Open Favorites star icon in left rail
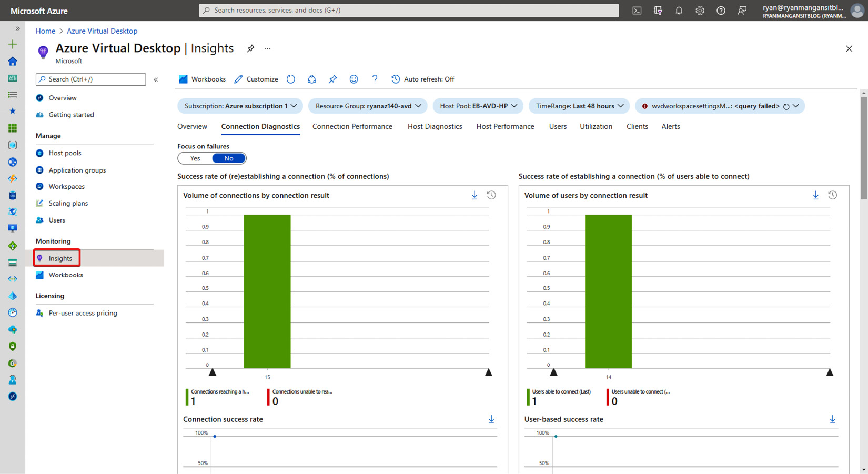The height and width of the screenshot is (474, 868). (13, 111)
